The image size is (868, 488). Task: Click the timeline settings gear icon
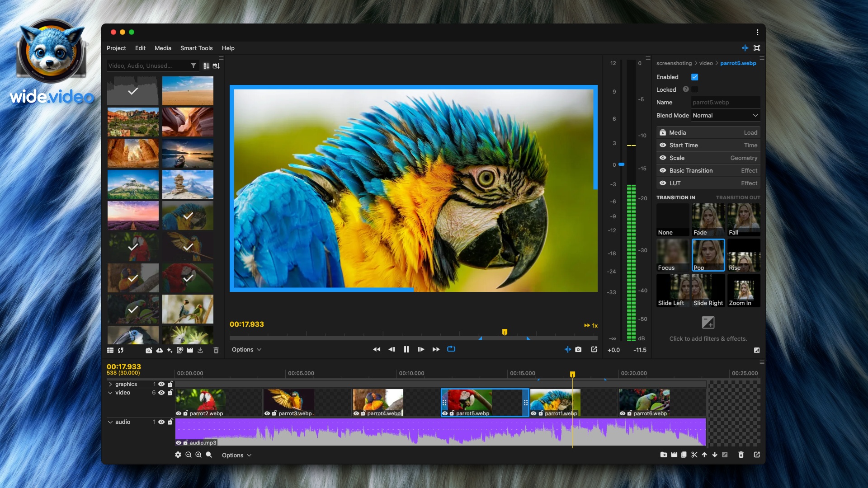click(178, 455)
